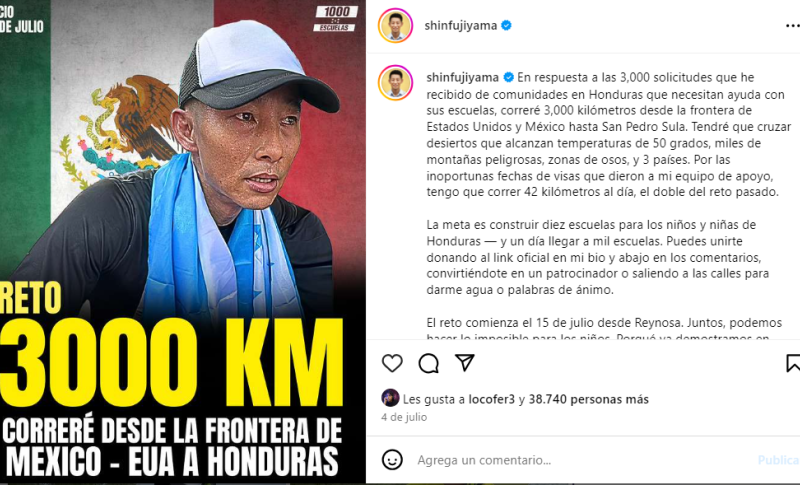Focus the Agrega un comentario field
The width and height of the screenshot is (800, 485).
(582, 460)
